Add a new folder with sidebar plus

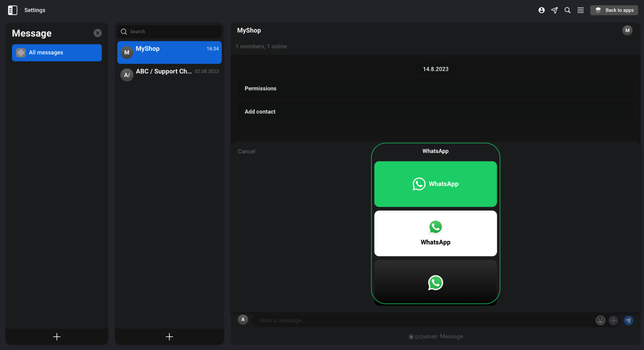[x=57, y=337]
